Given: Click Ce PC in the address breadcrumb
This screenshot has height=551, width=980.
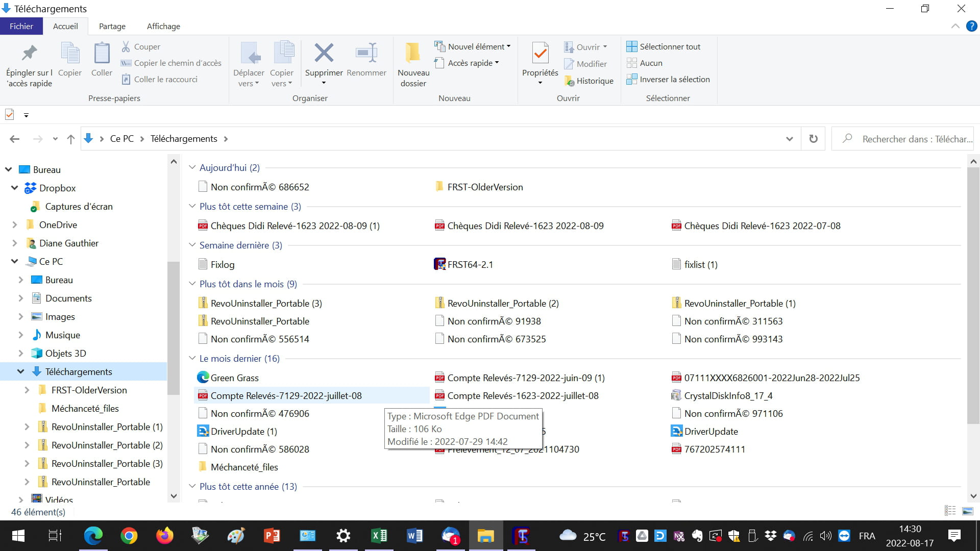Looking at the screenshot, I should click(x=121, y=139).
